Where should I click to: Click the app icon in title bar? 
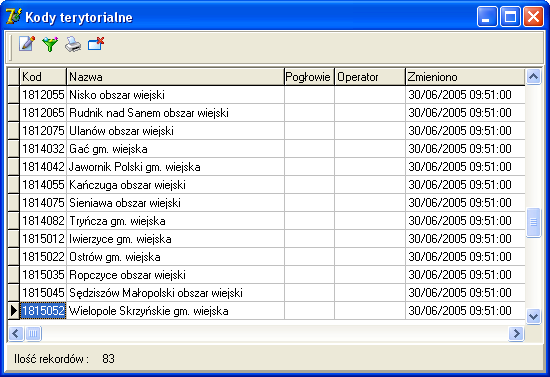tap(13, 16)
